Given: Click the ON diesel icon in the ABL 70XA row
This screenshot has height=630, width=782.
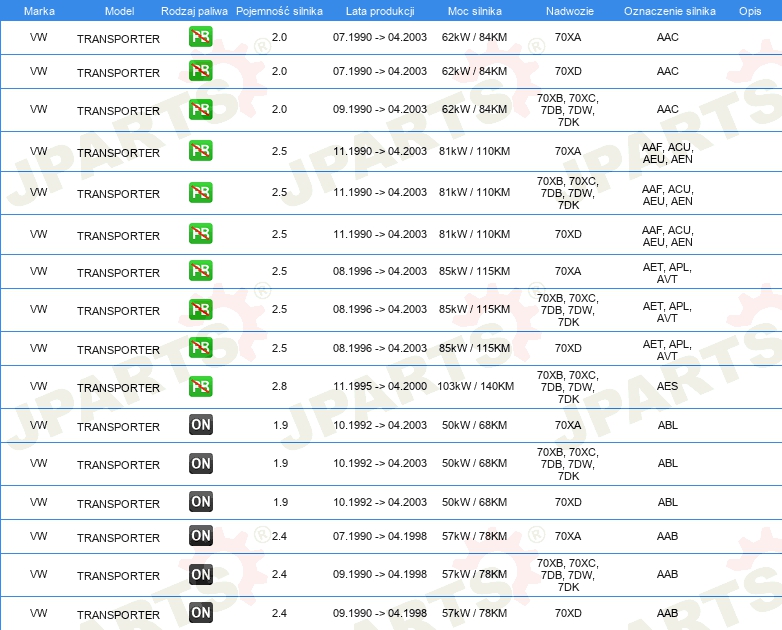Looking at the screenshot, I should tap(200, 425).
